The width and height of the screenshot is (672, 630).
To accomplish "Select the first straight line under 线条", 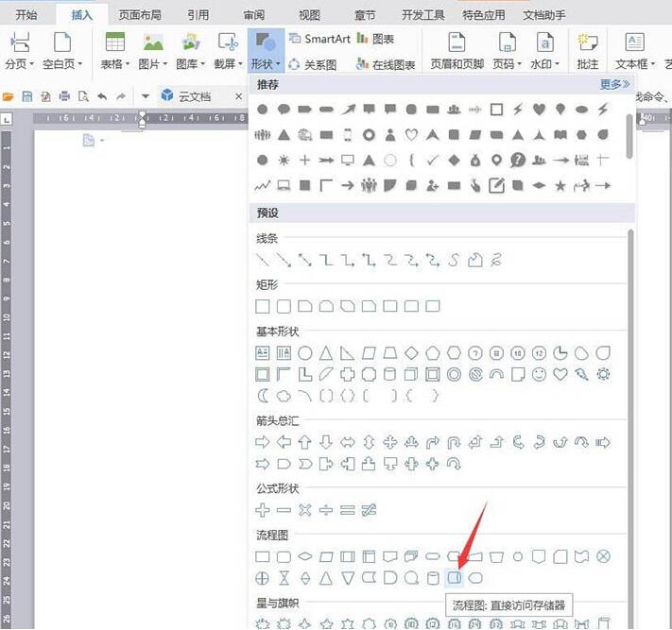I will (x=263, y=260).
